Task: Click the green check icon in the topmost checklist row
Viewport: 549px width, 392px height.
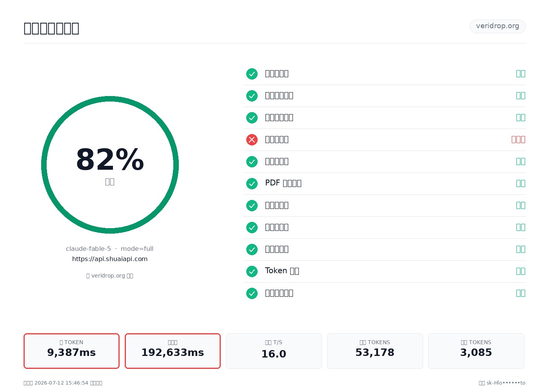Action: point(252,74)
